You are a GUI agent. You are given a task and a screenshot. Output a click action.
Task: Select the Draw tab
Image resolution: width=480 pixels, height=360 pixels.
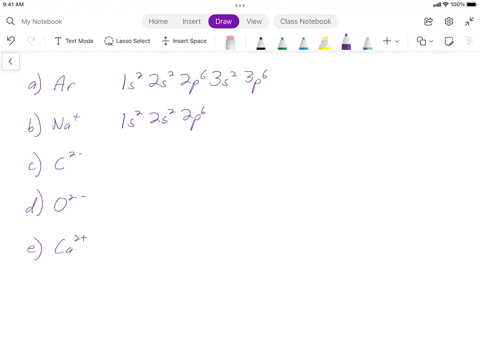224,21
